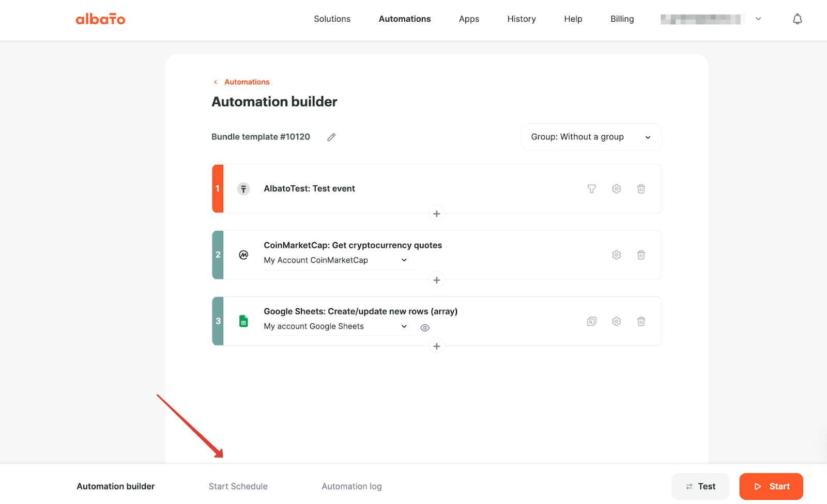Add step after Google Sheets with plus

(x=437, y=346)
